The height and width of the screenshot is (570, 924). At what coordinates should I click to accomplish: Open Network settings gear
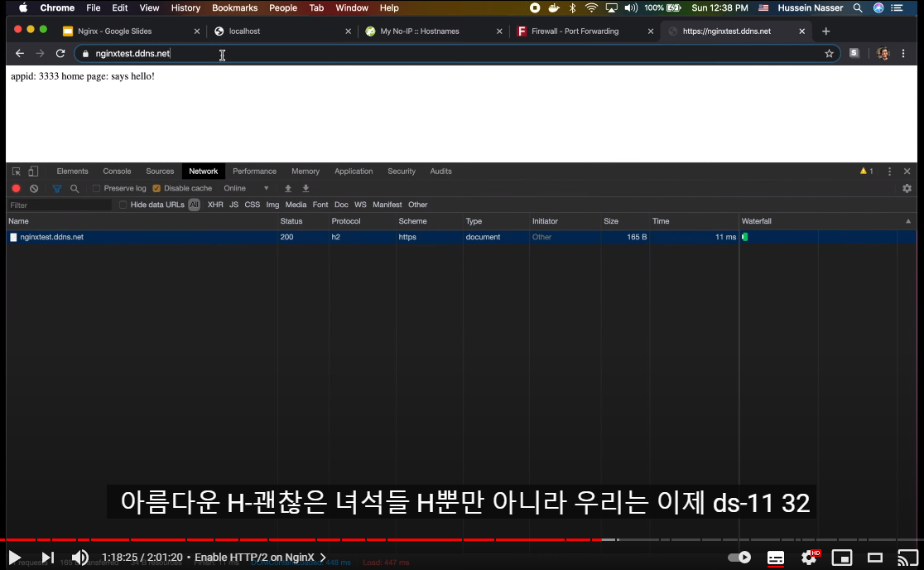(x=907, y=189)
